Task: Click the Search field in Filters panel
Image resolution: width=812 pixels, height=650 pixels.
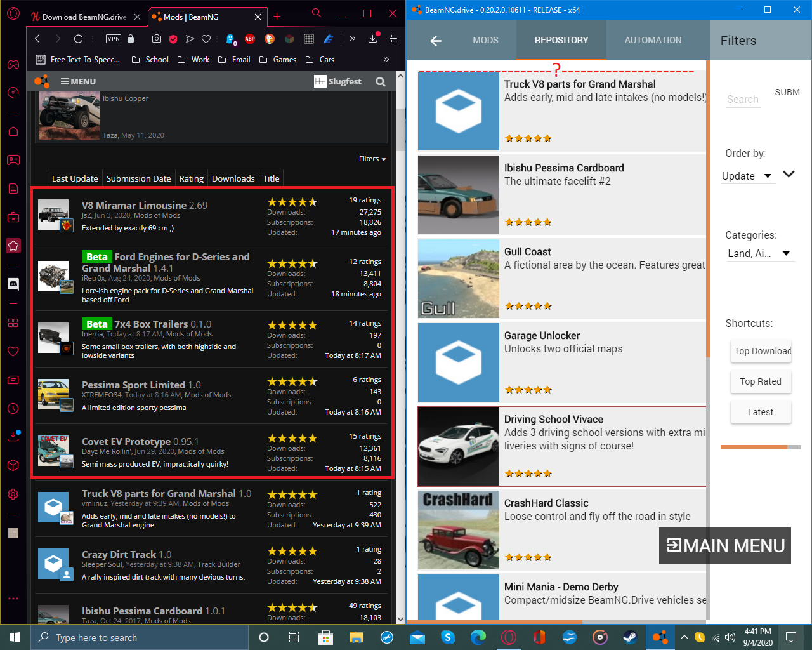Action: pos(743,99)
